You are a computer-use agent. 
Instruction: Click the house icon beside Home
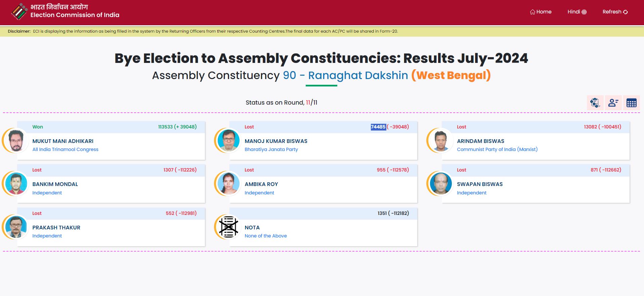[532, 12]
